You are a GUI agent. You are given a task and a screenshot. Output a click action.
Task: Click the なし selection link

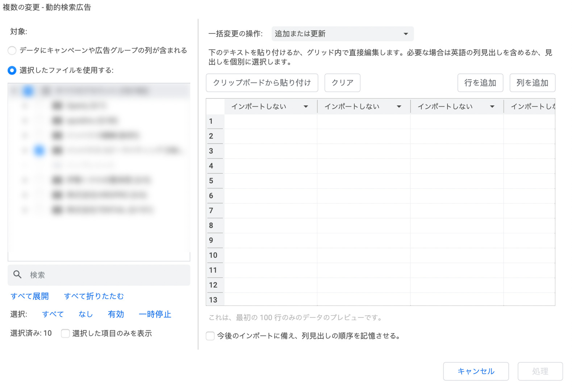pyautogui.click(x=86, y=314)
